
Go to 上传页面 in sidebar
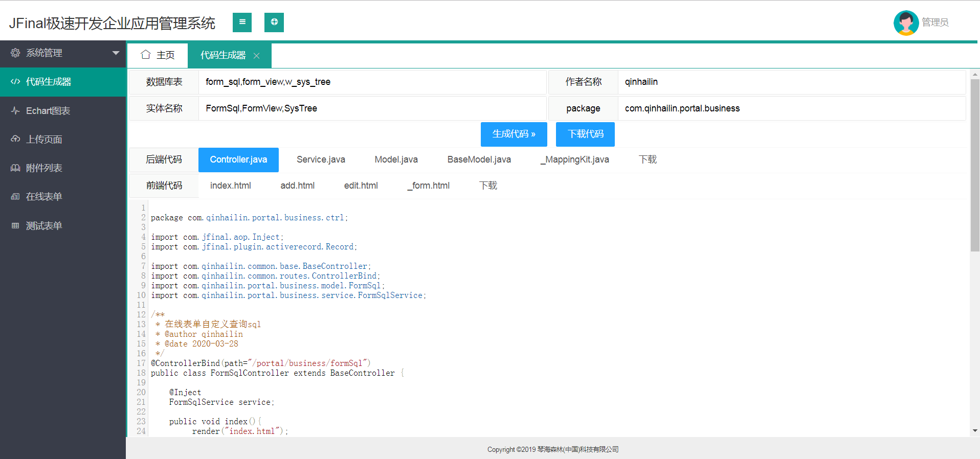(x=63, y=140)
